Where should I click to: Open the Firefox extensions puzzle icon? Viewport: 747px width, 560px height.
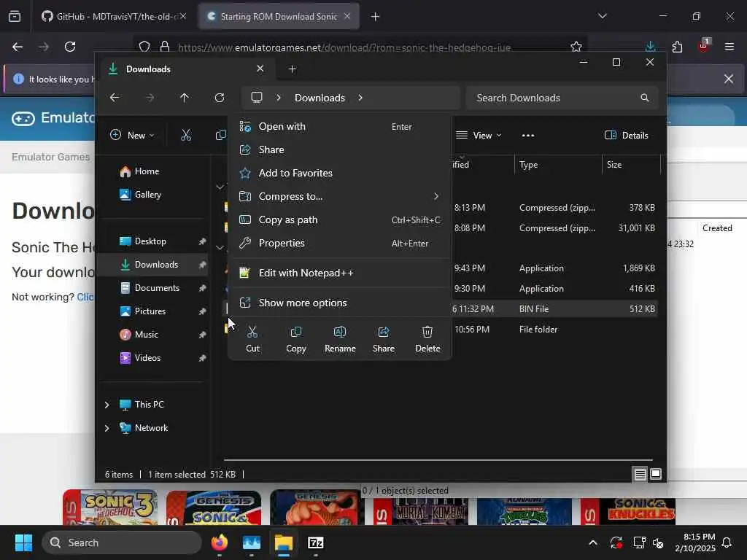point(677,47)
